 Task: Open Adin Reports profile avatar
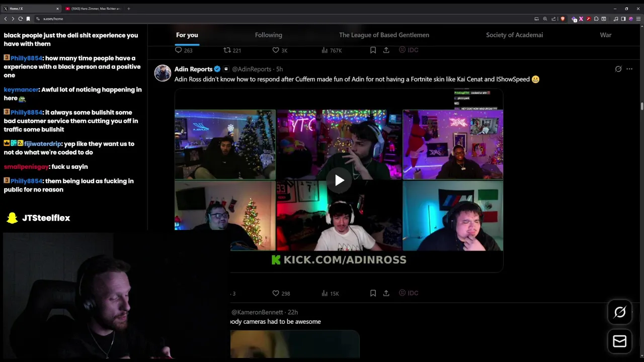coord(163,73)
